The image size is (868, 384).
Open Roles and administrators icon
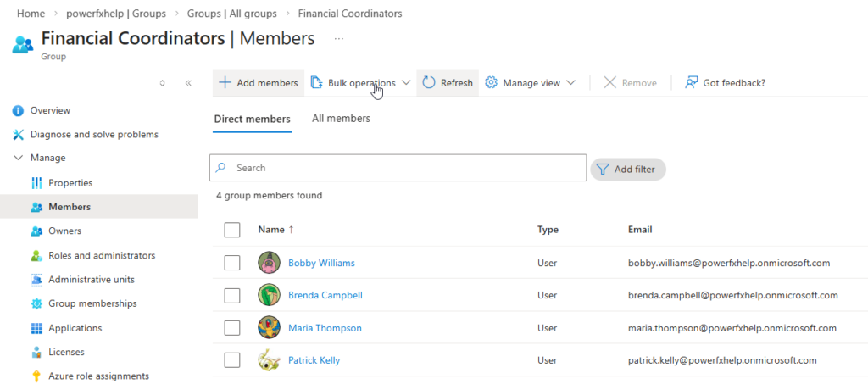coord(36,256)
